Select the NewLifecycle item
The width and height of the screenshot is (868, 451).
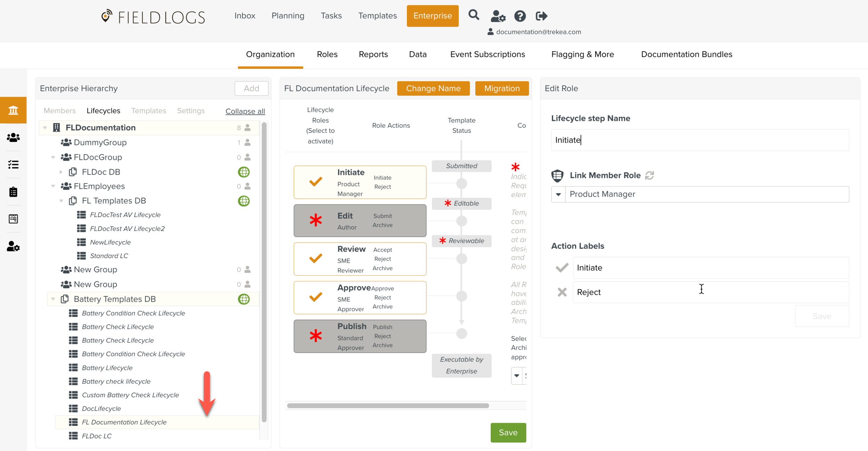[x=110, y=242]
